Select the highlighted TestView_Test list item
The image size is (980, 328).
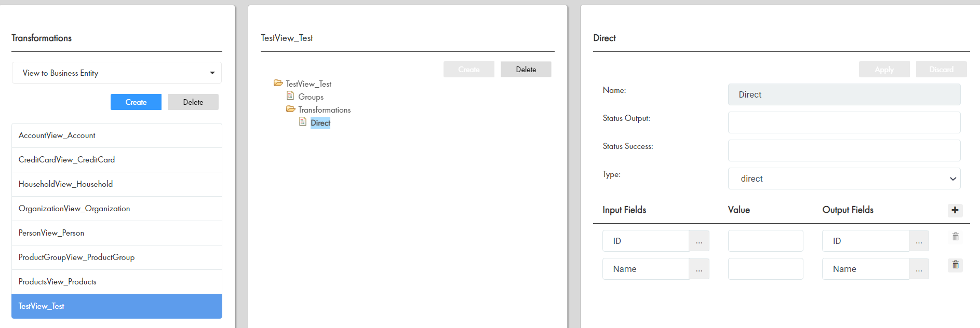117,306
